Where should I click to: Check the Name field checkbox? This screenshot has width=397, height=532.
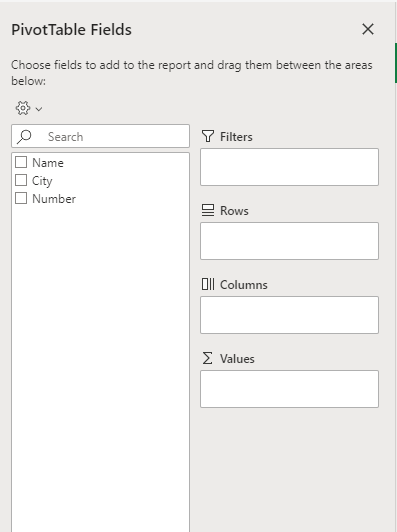tap(21, 162)
